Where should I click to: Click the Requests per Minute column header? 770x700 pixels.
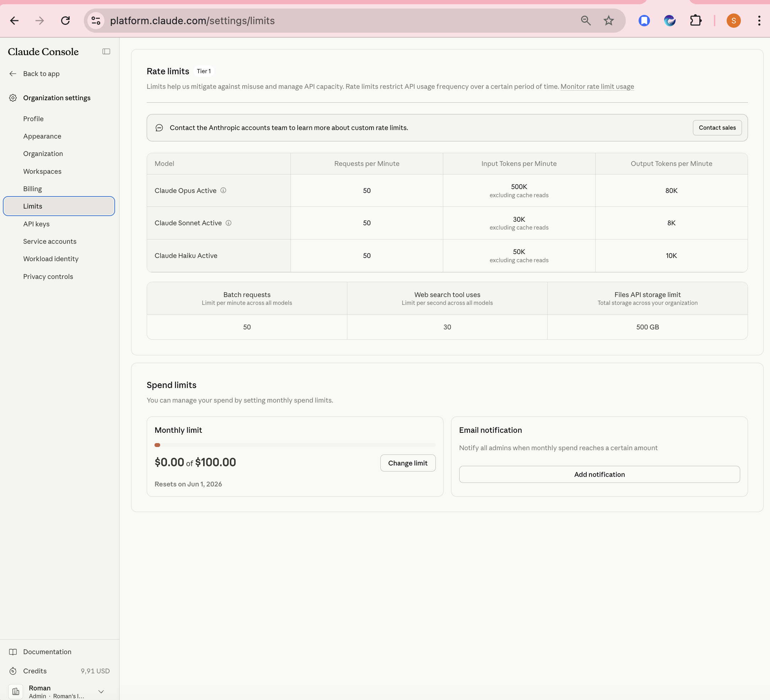(x=367, y=163)
